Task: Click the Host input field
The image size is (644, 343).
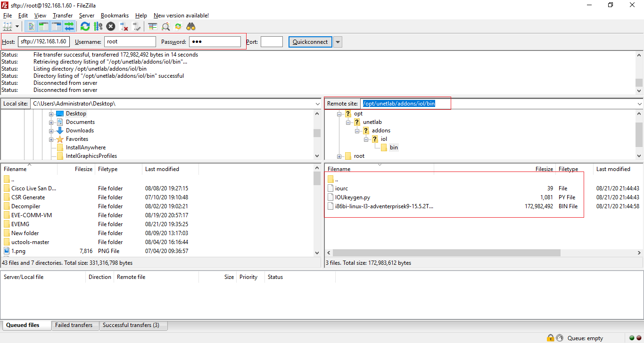Action: click(x=44, y=42)
